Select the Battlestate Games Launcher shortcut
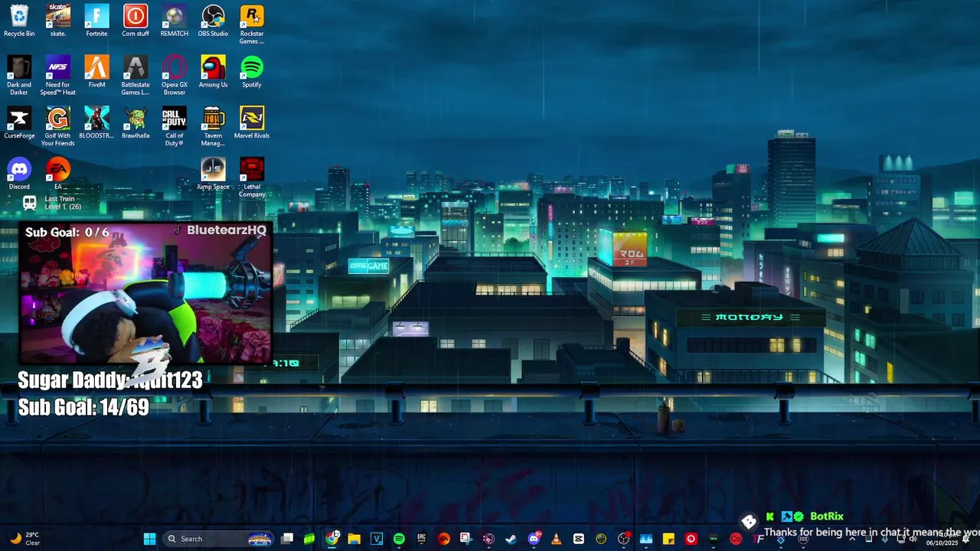Screen dimensions: 980x551 click(136, 75)
